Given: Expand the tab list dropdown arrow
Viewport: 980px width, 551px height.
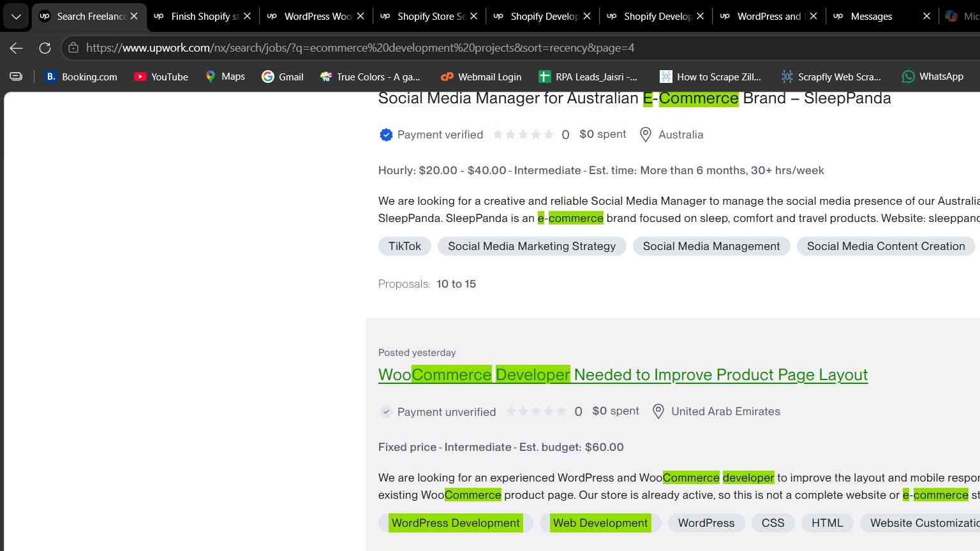Looking at the screenshot, I should coord(16,17).
